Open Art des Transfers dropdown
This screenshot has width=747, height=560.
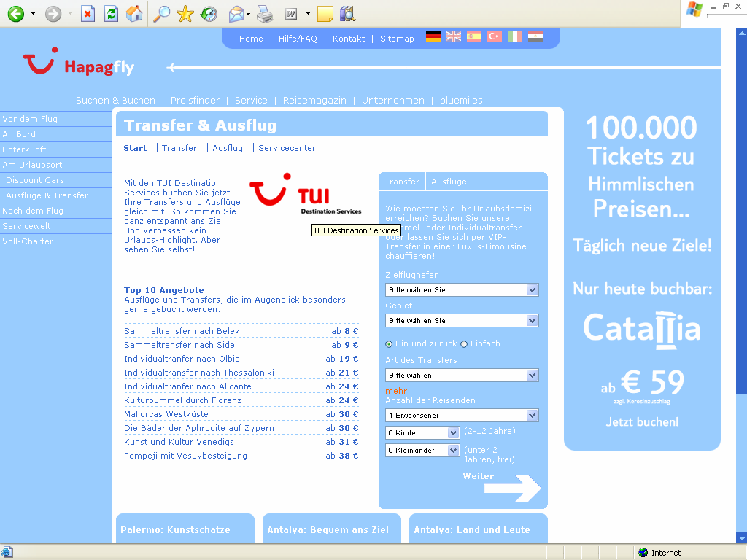(462, 376)
